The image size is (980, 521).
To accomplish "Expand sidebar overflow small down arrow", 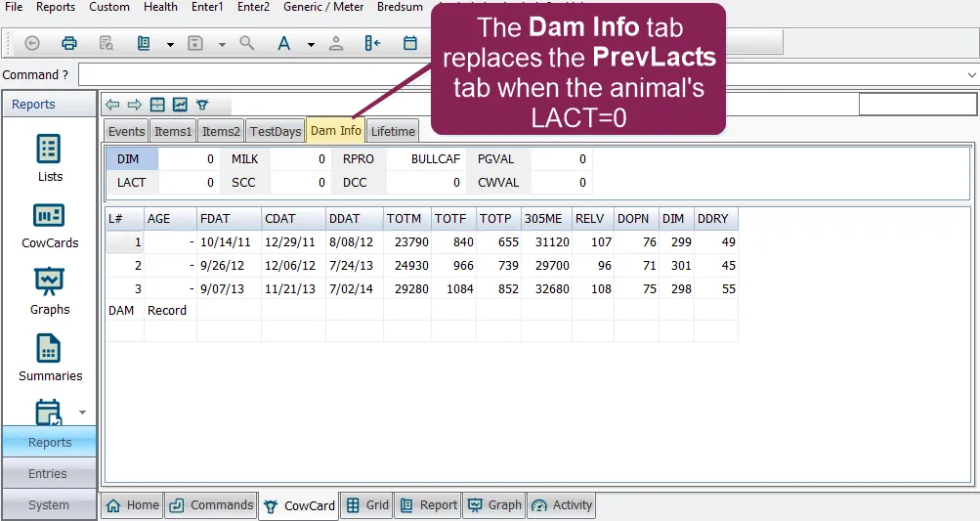I will [x=82, y=412].
